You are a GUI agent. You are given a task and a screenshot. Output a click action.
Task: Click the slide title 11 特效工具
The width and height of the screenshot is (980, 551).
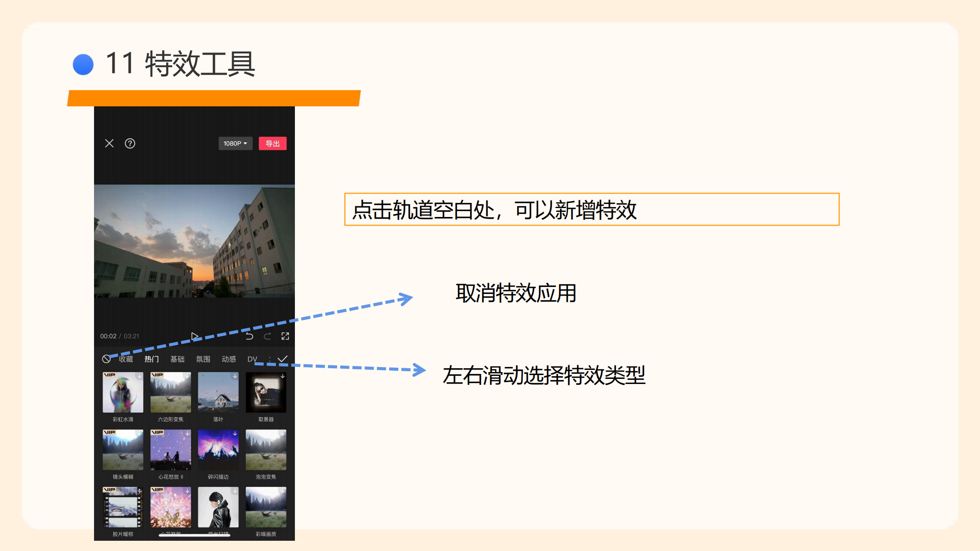[x=180, y=64]
